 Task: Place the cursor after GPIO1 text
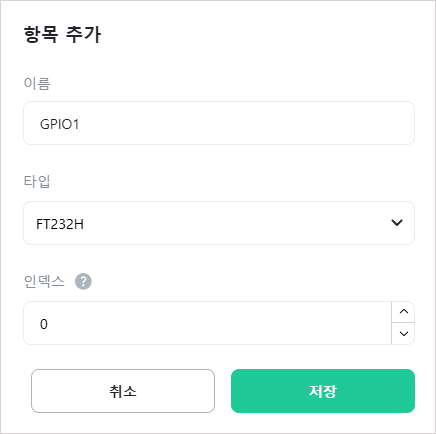79,124
